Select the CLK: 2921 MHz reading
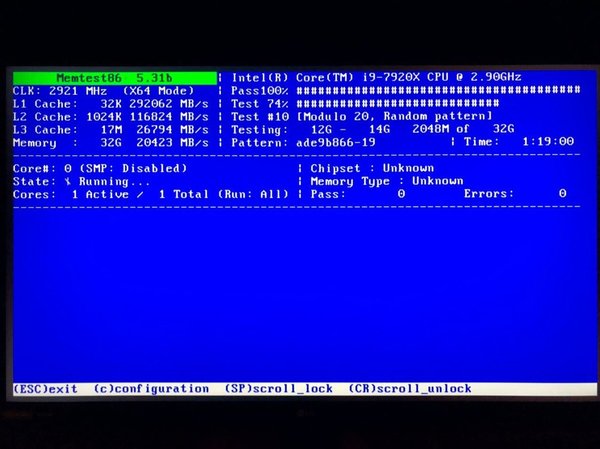 [60, 91]
